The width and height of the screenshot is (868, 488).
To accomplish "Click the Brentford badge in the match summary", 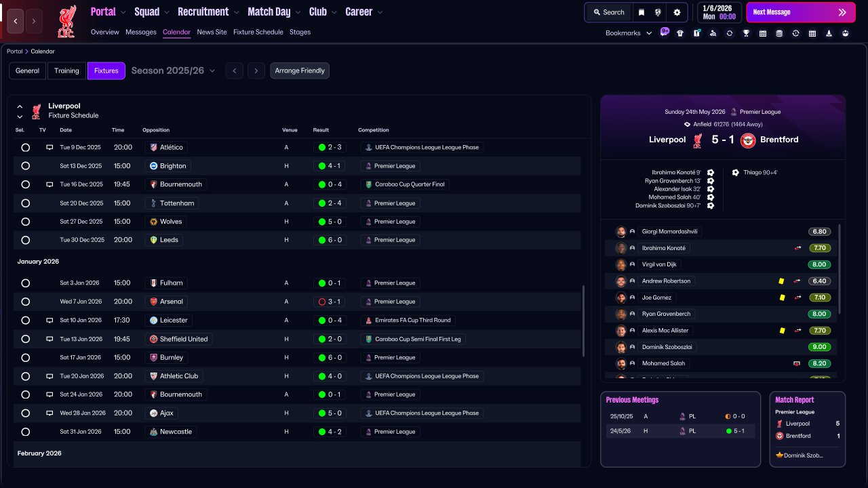I will (x=748, y=140).
